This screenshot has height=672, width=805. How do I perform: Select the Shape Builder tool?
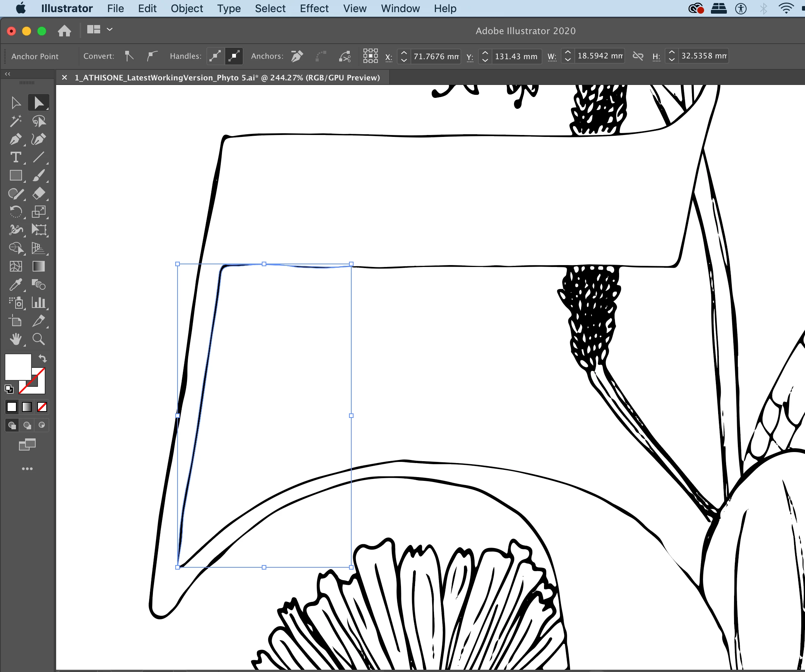coord(16,248)
